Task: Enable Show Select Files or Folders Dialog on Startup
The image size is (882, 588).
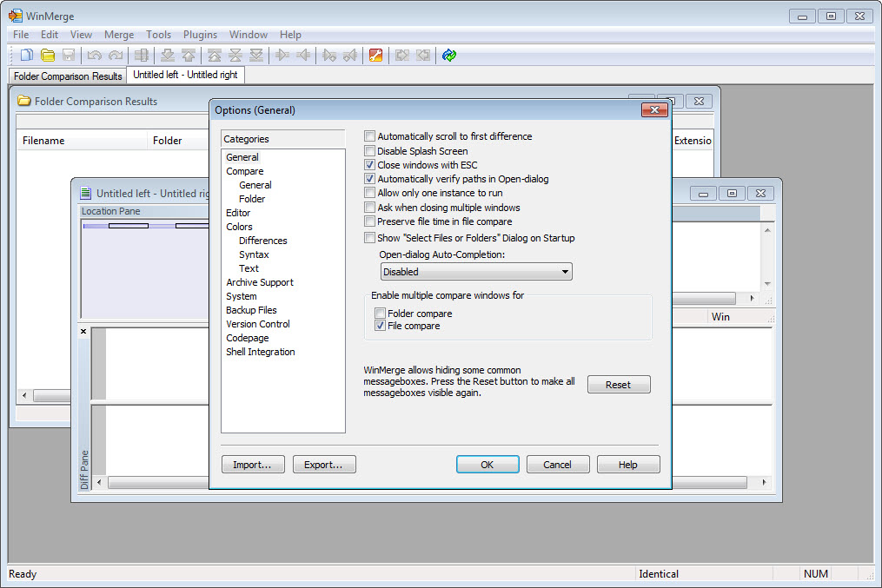Action: pos(369,238)
